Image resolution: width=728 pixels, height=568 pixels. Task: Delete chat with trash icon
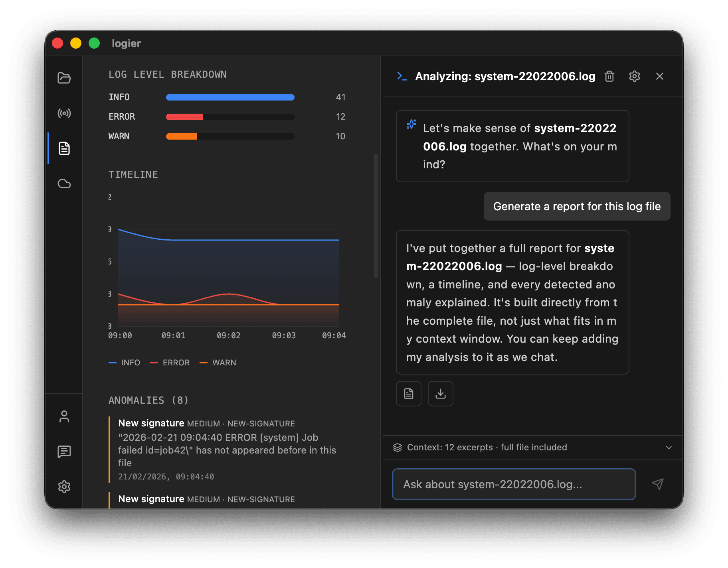click(609, 76)
